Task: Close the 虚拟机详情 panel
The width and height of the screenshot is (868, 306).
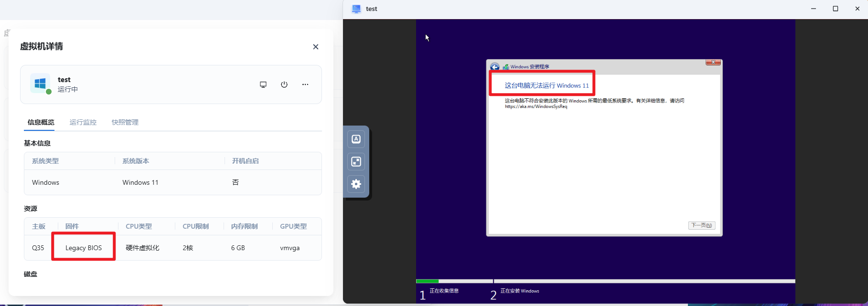Action: click(316, 47)
